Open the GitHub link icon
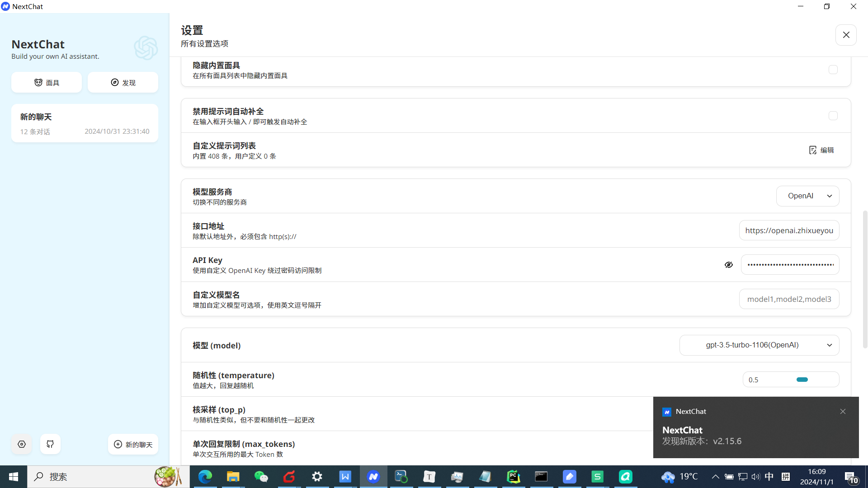This screenshot has width=868, height=488. (50, 444)
